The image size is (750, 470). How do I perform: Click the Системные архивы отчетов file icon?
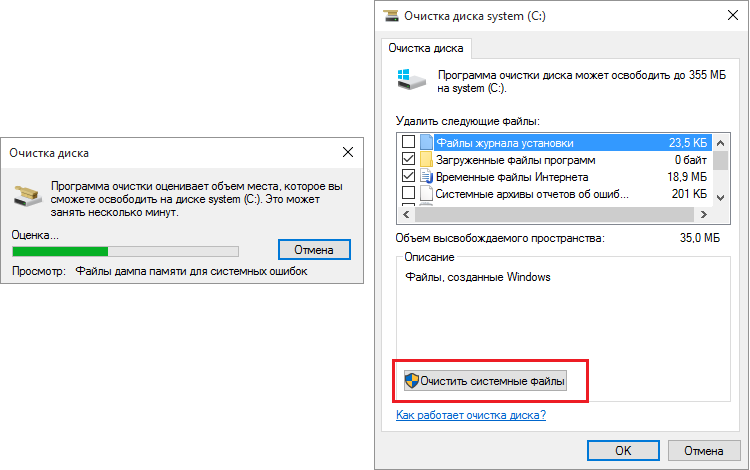[x=426, y=194]
